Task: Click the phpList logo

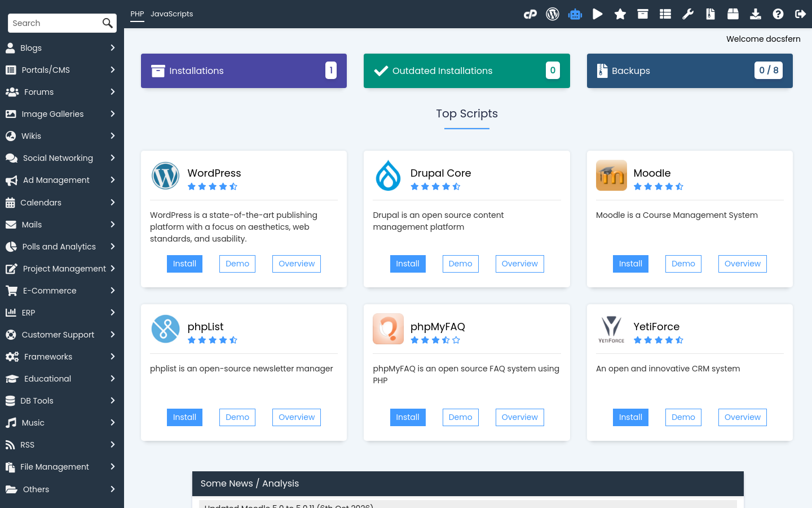Action: coord(165,329)
